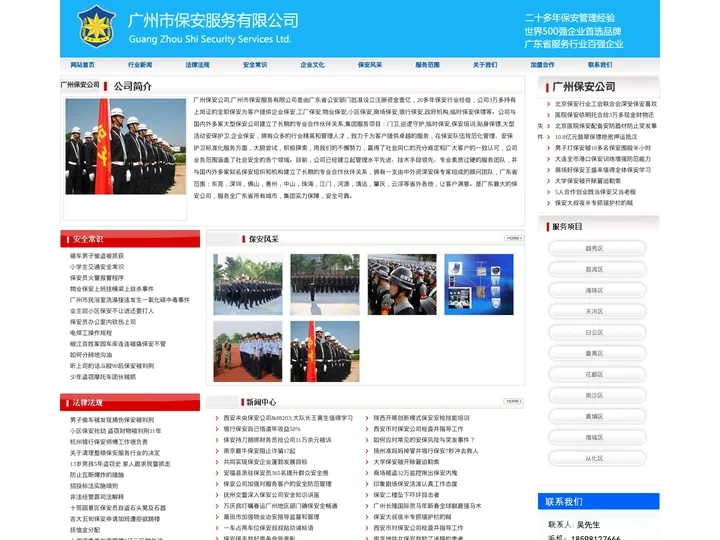The width and height of the screenshot is (720, 540).
Task: Open 小学生交通安全常识 article link
Action: coord(97,267)
